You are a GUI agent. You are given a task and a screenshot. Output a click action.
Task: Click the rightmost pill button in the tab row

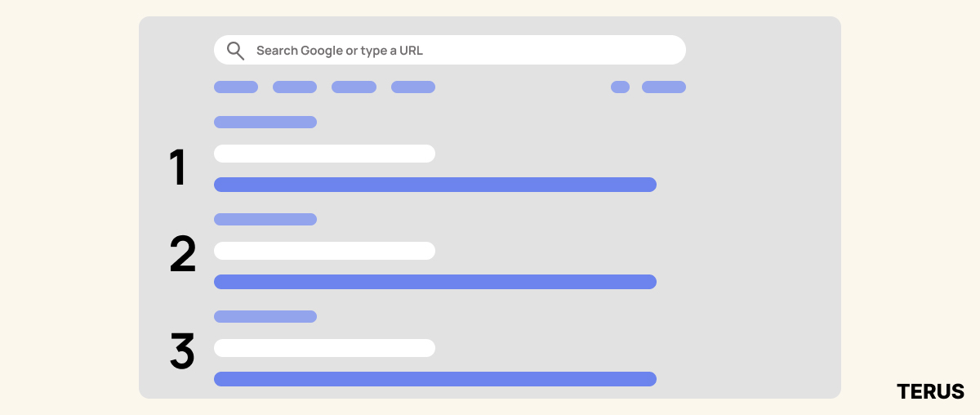pyautogui.click(x=664, y=87)
